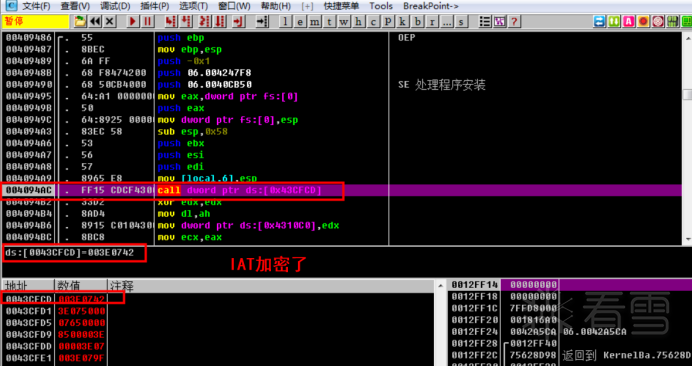Open the BreakPoint-> menu

(431, 6)
